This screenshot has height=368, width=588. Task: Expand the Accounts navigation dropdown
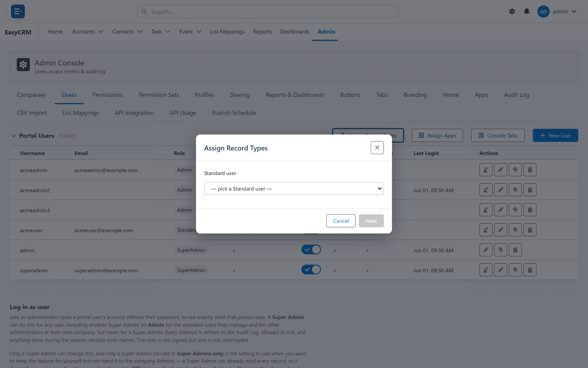tap(88, 31)
